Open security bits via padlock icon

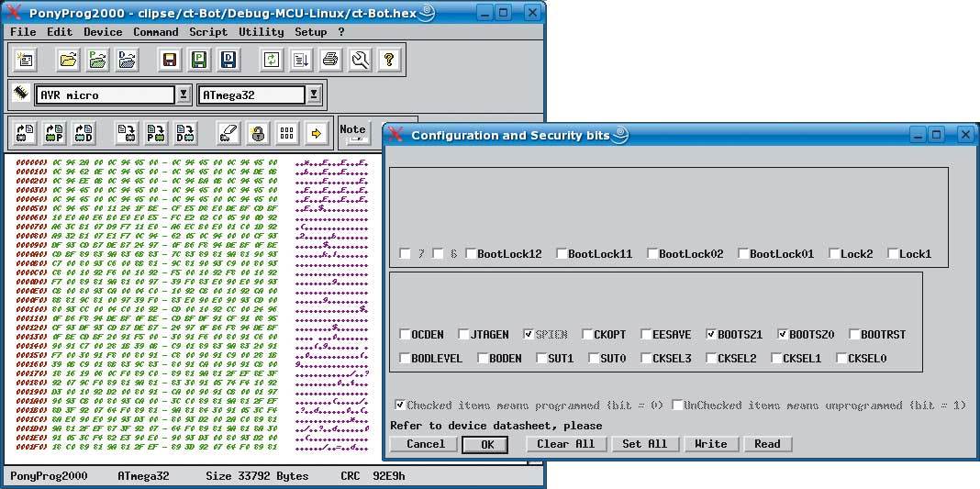258,133
